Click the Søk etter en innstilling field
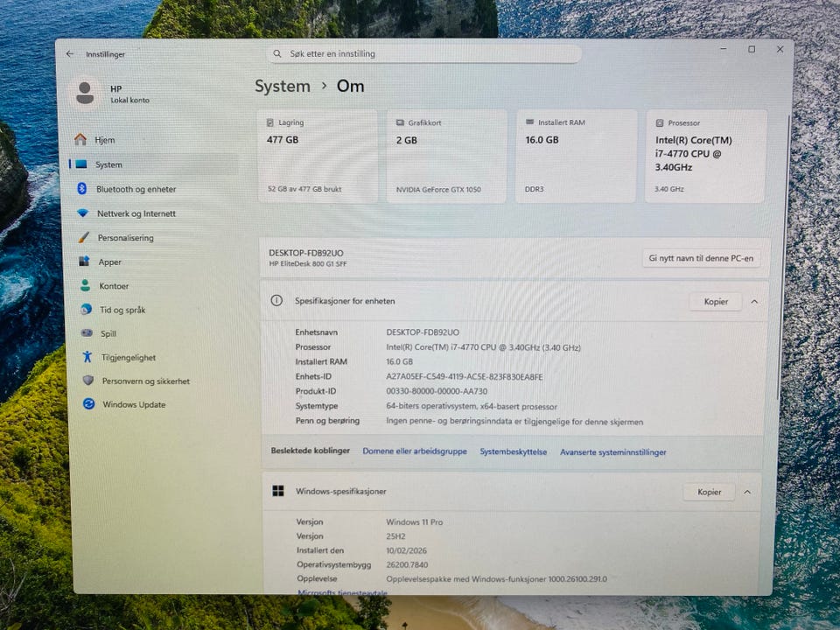The width and height of the screenshot is (840, 630). 423,53
